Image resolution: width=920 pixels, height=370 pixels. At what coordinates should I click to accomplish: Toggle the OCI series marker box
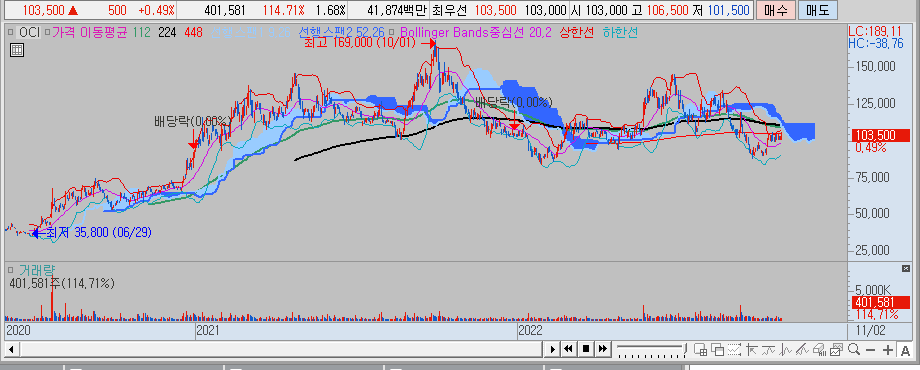tap(12, 32)
